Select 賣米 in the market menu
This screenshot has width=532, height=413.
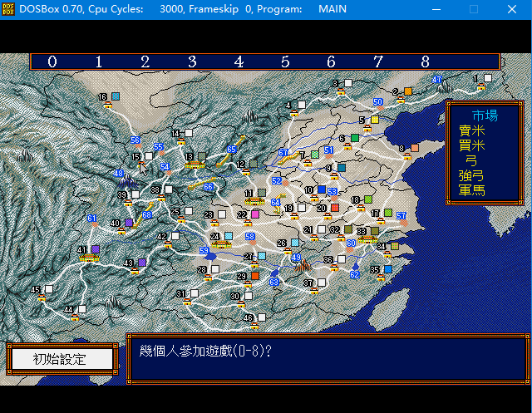pos(471,130)
